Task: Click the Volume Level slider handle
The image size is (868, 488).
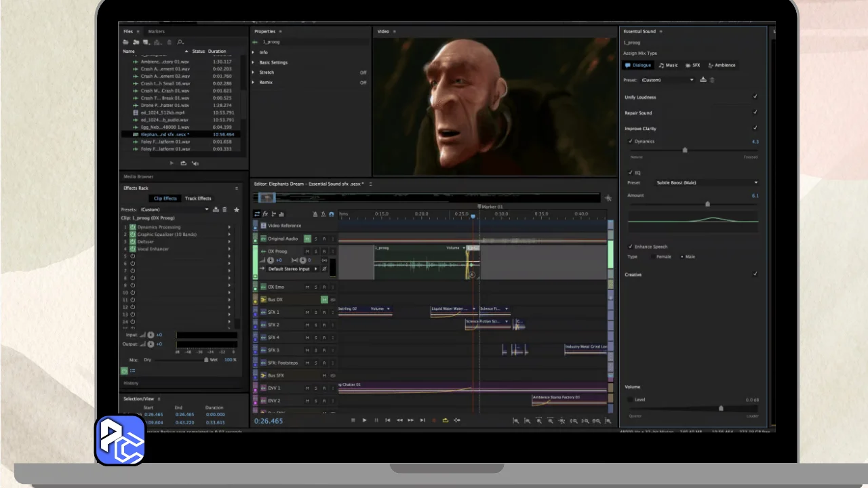Action: [721, 408]
